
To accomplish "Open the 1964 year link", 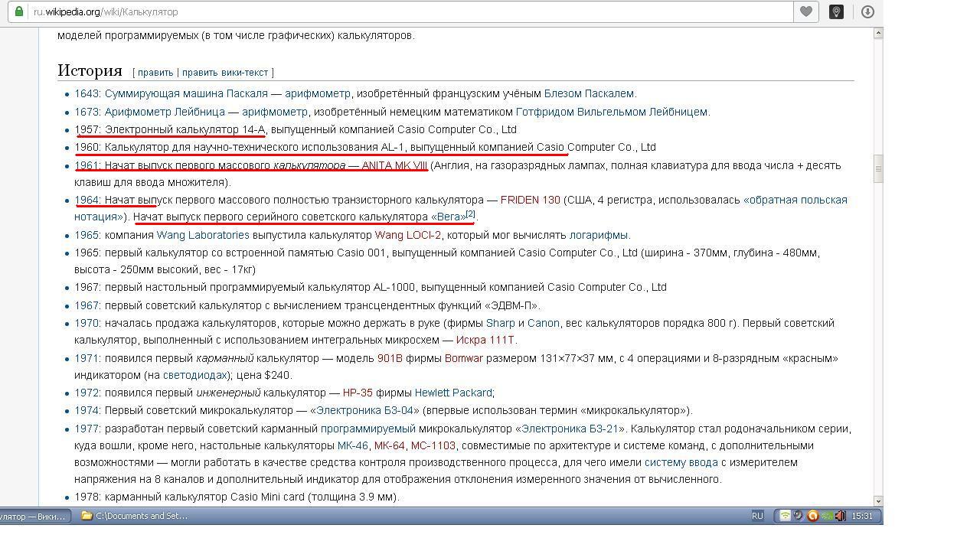I will (x=87, y=200).
